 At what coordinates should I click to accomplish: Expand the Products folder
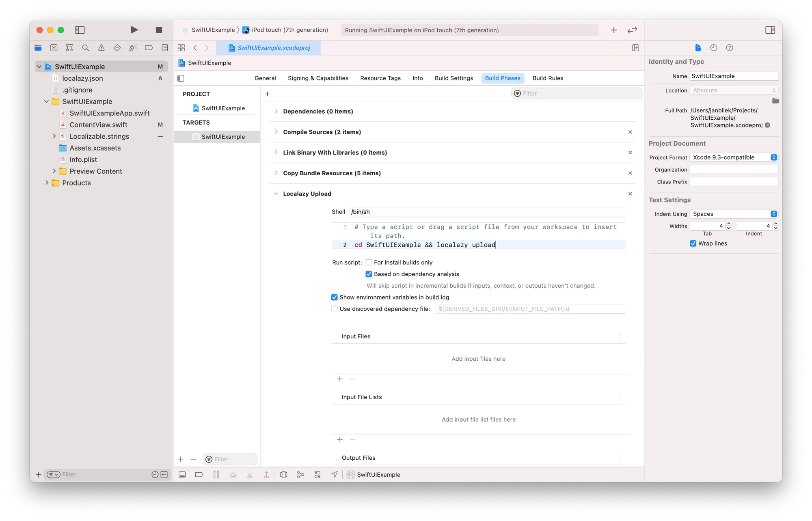(47, 183)
